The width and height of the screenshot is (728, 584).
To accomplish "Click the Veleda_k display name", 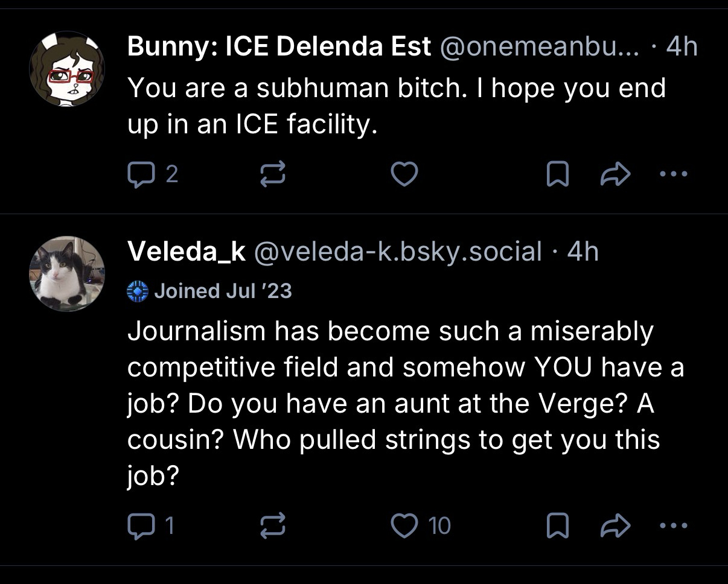I will [186, 252].
